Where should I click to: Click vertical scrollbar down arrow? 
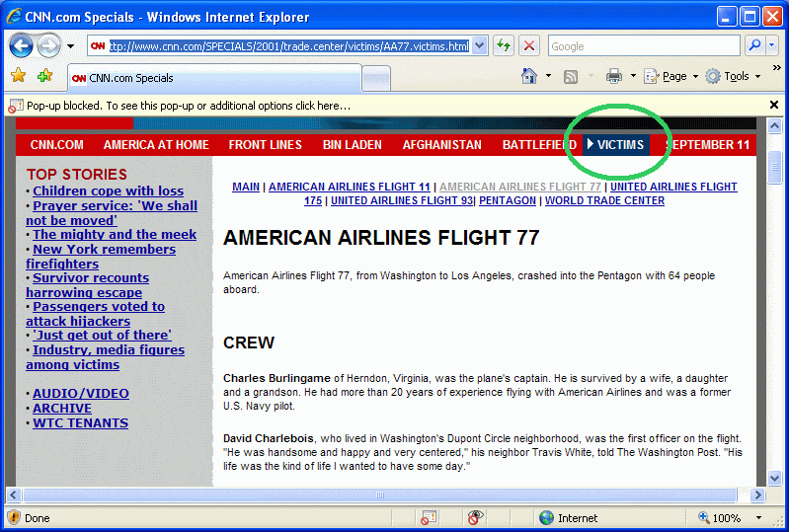click(x=774, y=478)
